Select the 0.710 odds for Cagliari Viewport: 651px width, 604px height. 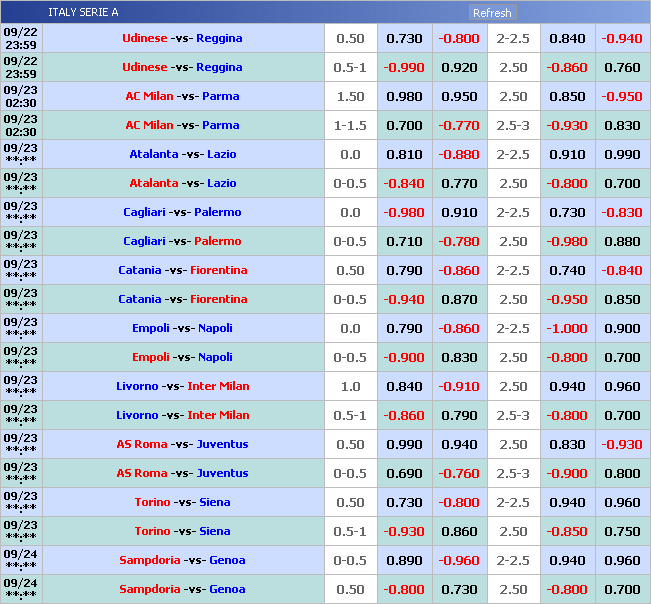404,242
